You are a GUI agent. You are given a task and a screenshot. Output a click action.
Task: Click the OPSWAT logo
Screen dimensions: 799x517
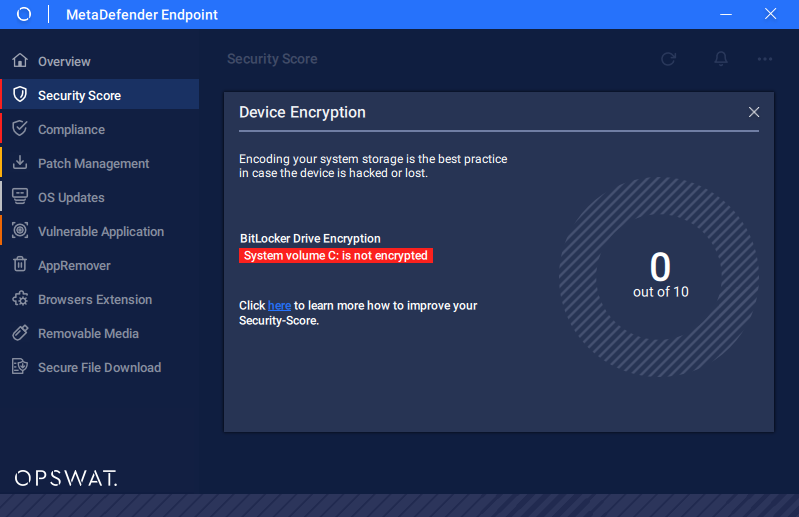pos(66,478)
